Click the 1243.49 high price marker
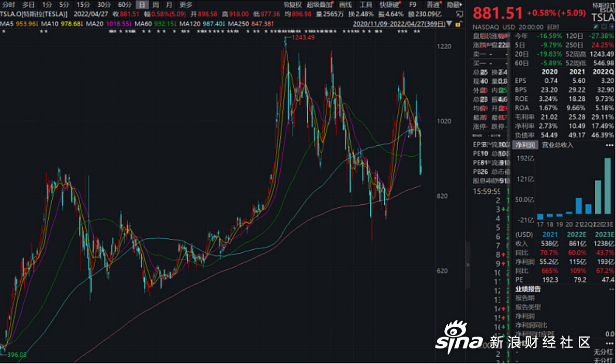This screenshot has height=364, width=616. [x=303, y=37]
